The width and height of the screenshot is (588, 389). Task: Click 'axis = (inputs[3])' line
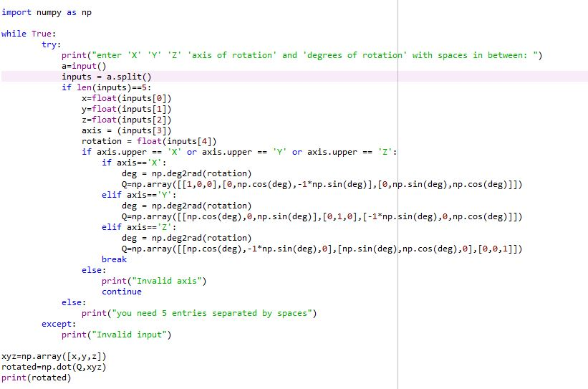click(126, 130)
